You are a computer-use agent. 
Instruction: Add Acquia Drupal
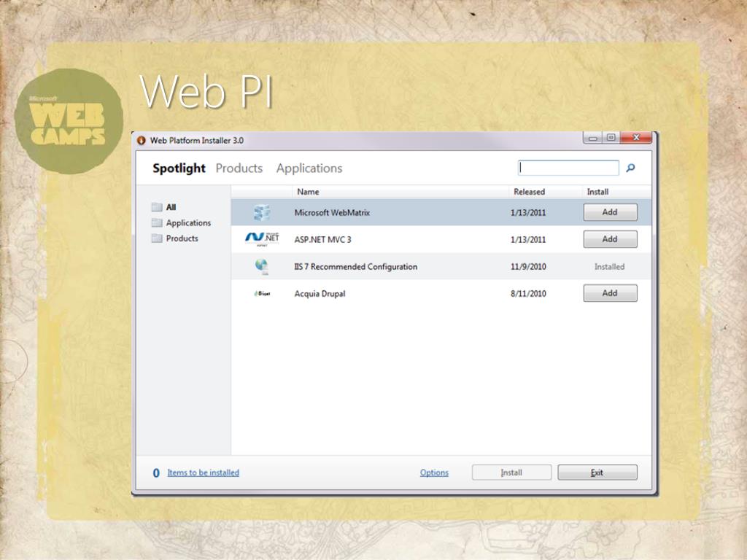pos(610,293)
